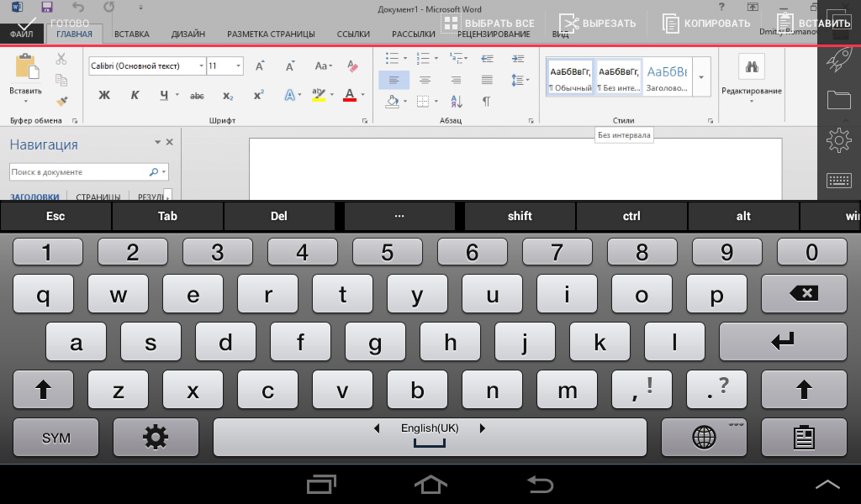Select the Format Painter brush icon

(x=61, y=101)
